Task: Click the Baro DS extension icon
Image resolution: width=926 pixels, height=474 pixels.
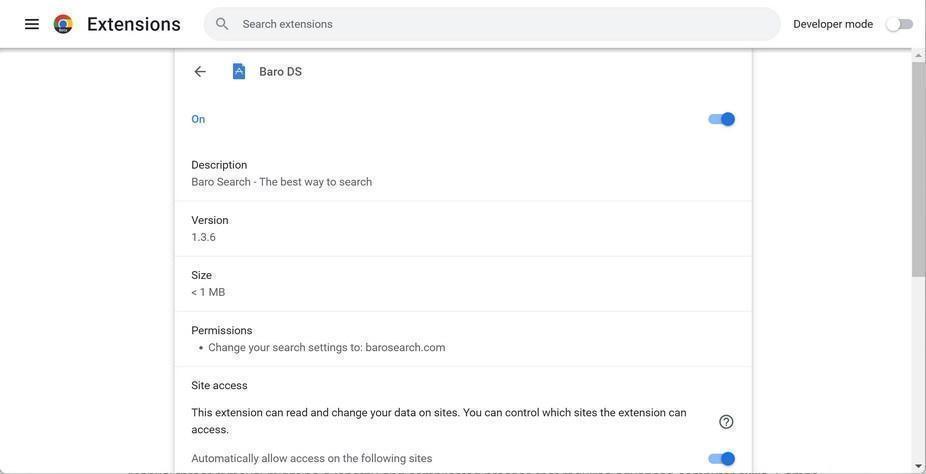Action: click(x=239, y=72)
